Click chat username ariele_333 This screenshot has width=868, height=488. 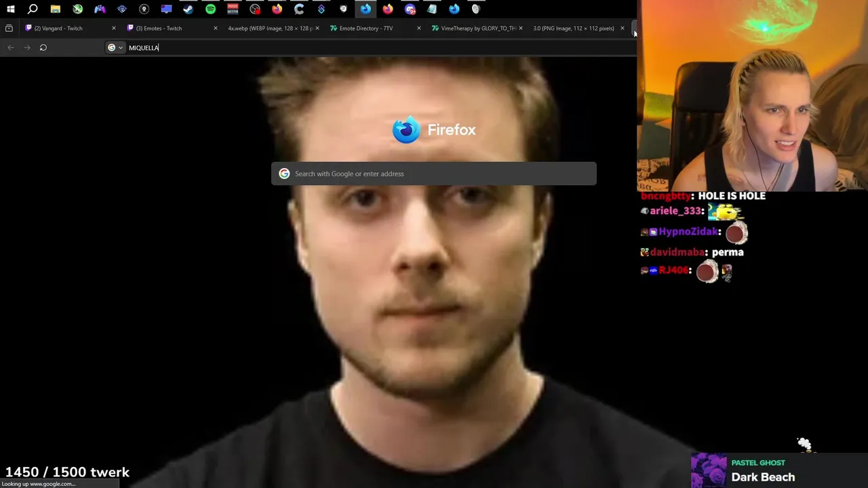675,211
